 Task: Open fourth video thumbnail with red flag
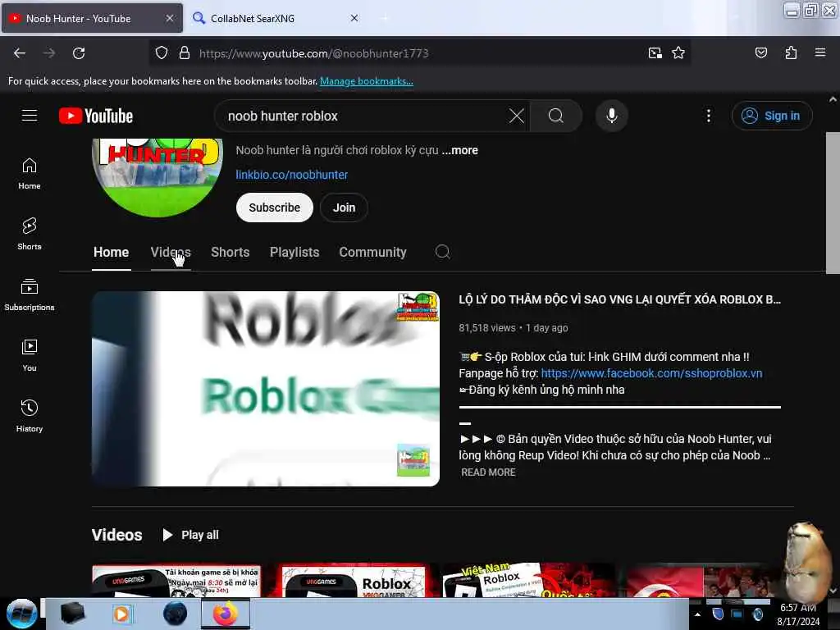tap(702, 582)
